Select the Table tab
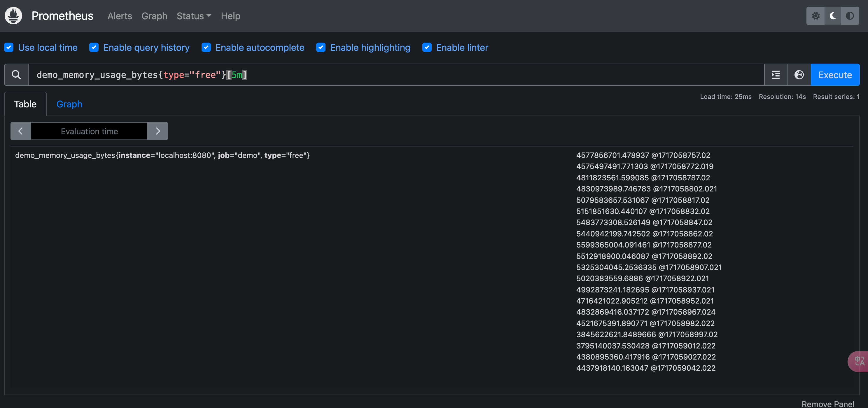Screen dimensions: 868x408 [x=25, y=104]
